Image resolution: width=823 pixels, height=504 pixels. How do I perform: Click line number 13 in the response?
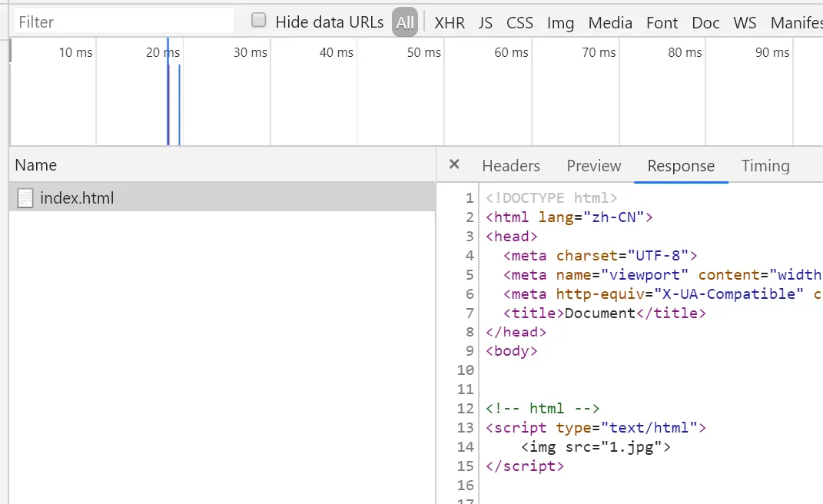465,427
